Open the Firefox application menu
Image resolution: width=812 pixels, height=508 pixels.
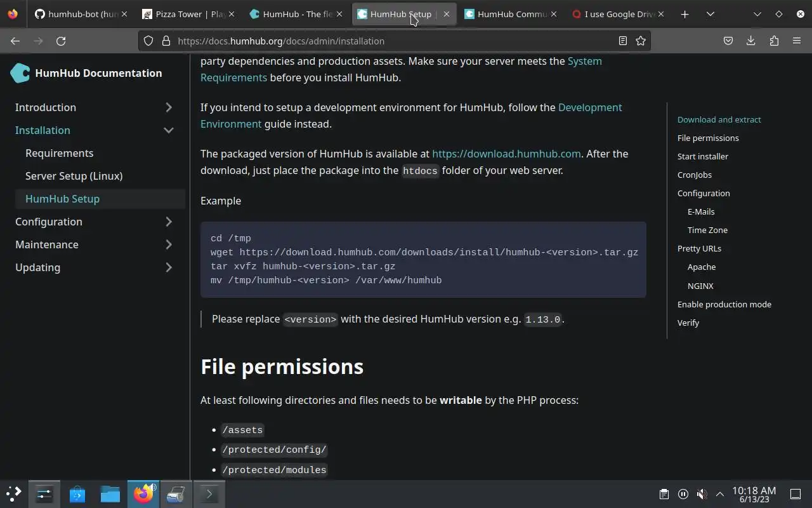click(797, 41)
